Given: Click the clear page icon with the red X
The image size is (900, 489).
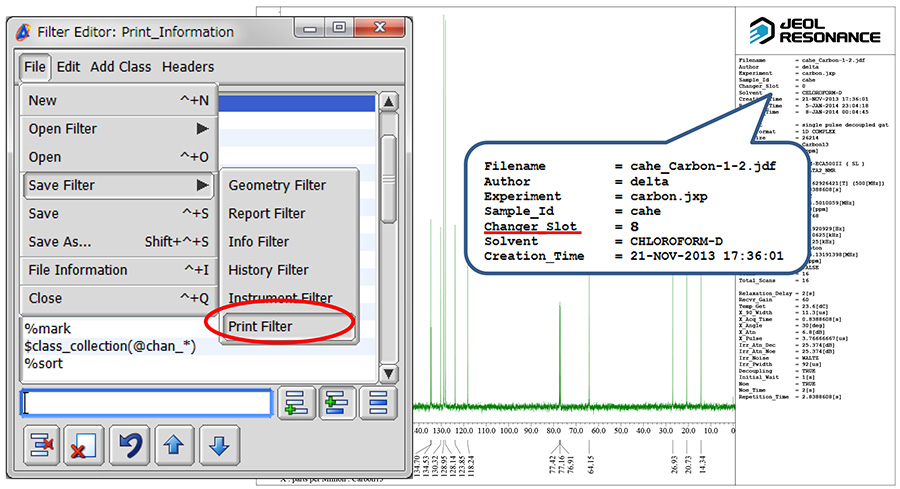Looking at the screenshot, I should 84,445.
